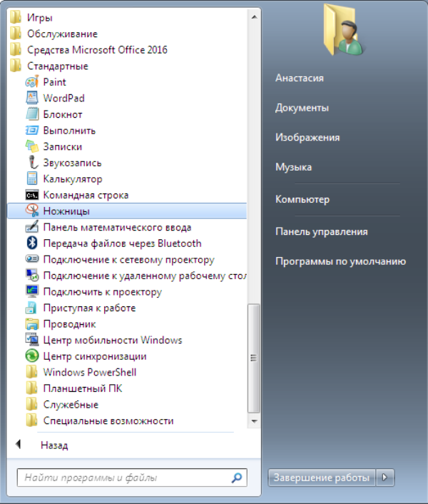Open Калькулятор calculator icon

point(32,178)
